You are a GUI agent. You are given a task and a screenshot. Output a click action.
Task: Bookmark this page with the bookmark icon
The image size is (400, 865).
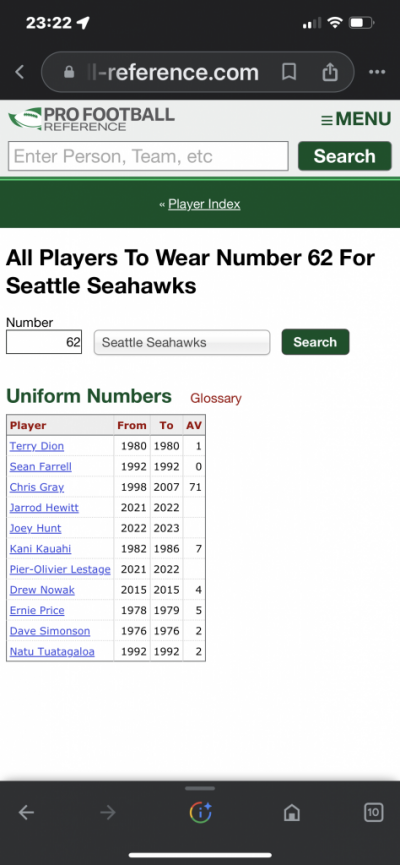[289, 72]
